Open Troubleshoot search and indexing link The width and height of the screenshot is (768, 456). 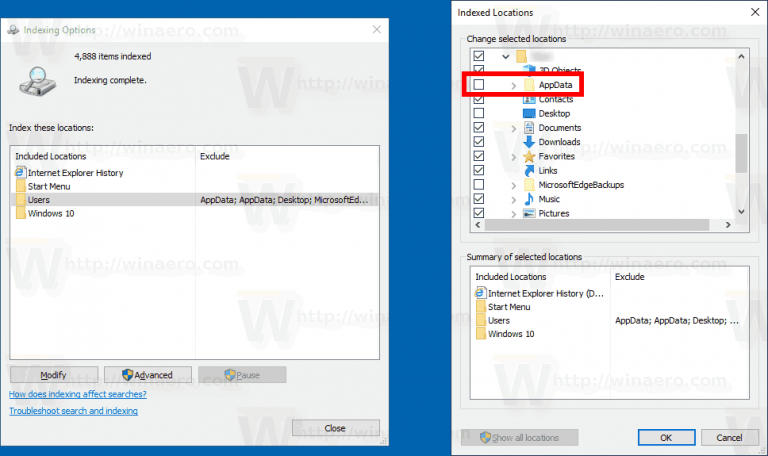click(x=73, y=411)
